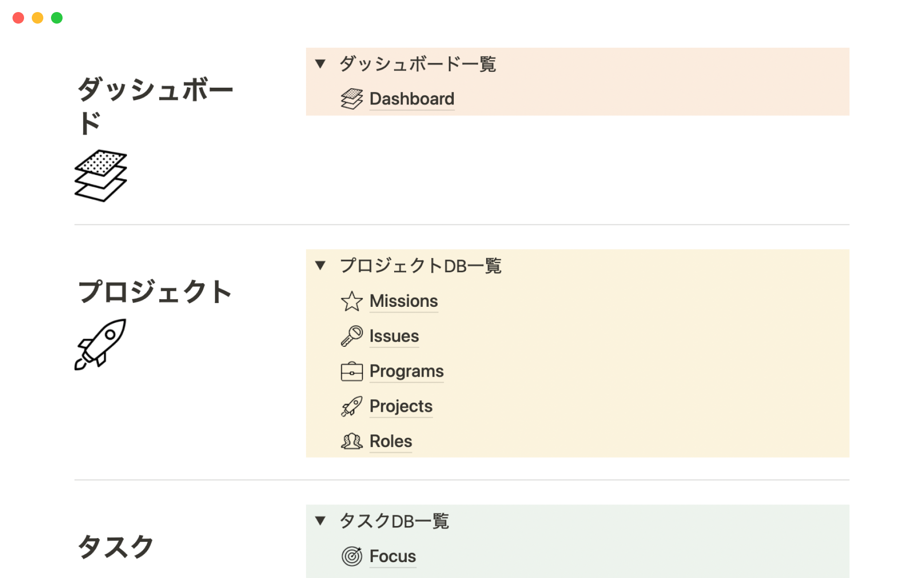
Task: Open the Dashboard page link
Action: click(x=411, y=99)
